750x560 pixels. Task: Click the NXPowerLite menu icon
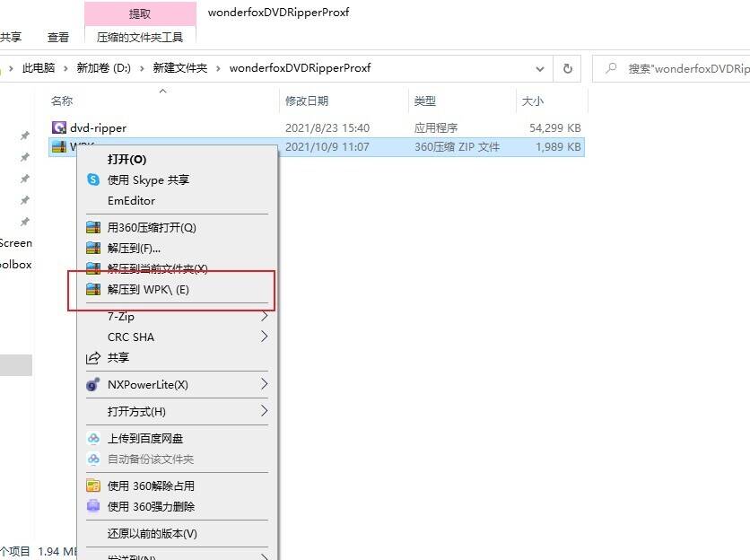pos(93,384)
